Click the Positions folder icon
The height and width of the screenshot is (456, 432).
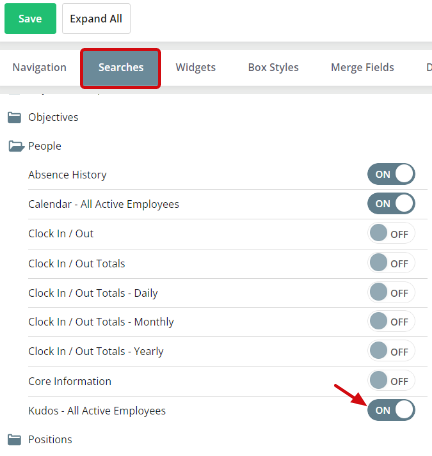[x=14, y=439]
